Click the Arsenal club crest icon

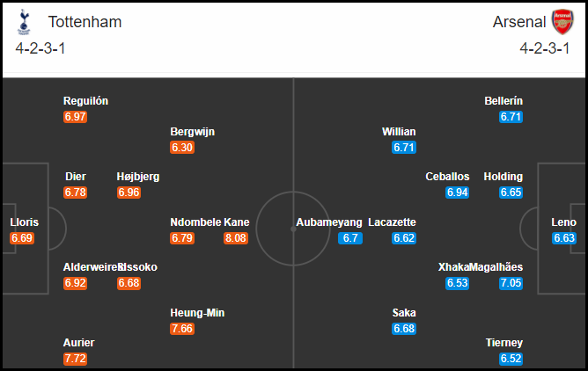[562, 22]
